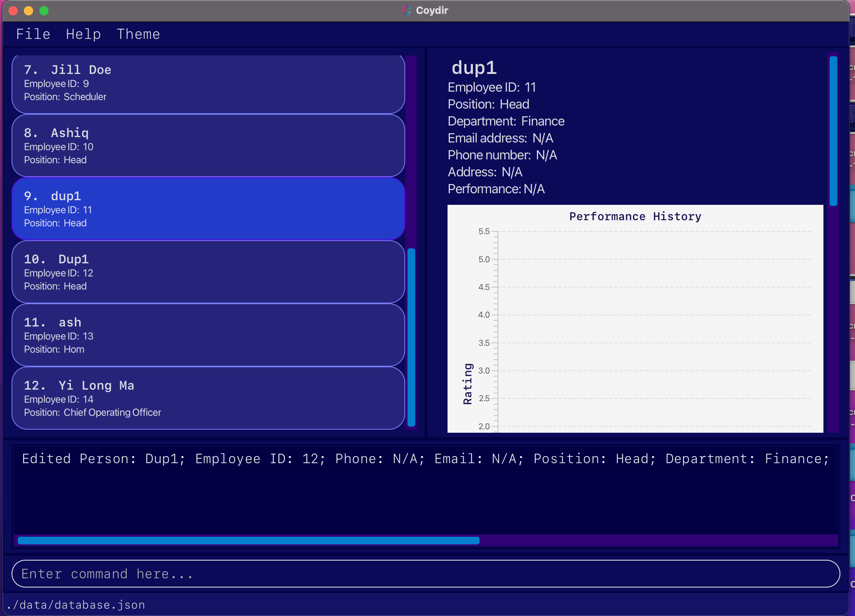This screenshot has width=855, height=616.
Task: Close the Coydir window
Action: pyautogui.click(x=13, y=10)
